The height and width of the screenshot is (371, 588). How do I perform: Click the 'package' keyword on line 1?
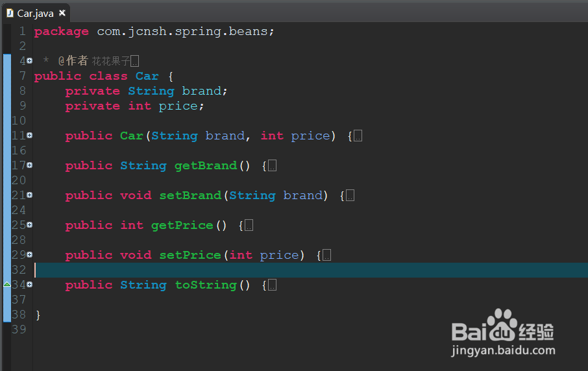point(62,32)
